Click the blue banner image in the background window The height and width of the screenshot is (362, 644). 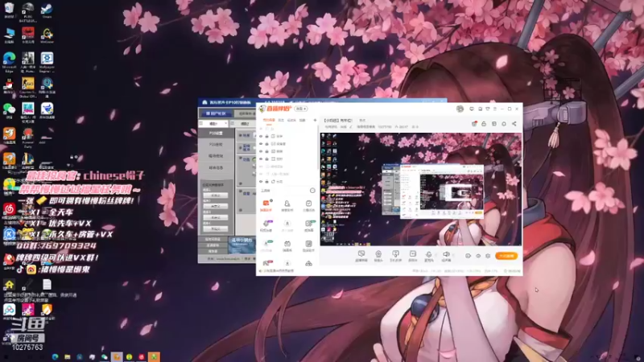[242, 245]
